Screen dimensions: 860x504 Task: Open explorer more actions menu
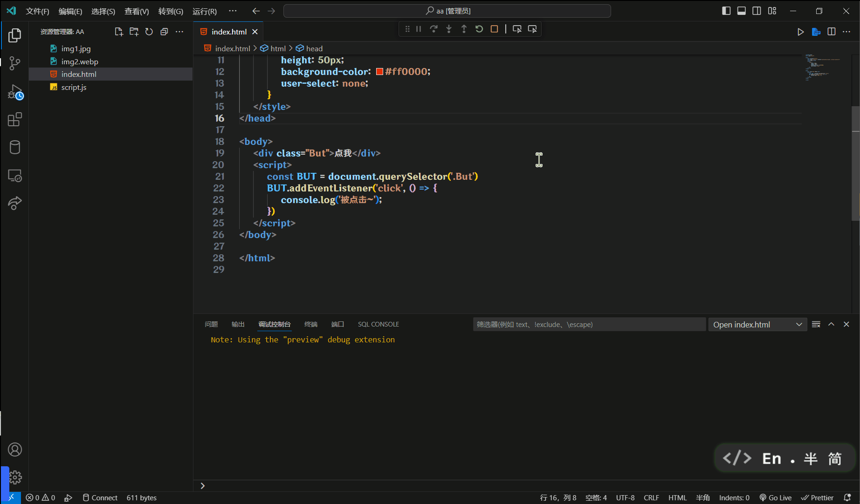pyautogui.click(x=179, y=32)
